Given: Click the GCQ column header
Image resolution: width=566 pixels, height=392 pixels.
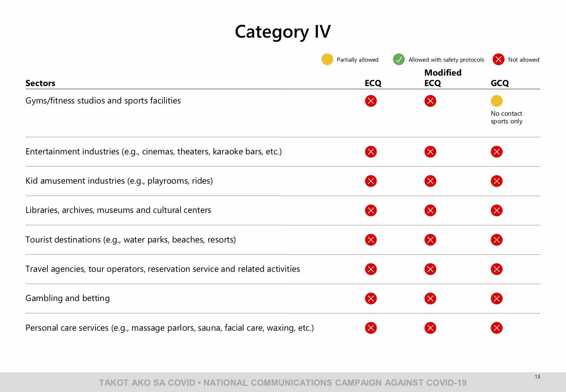Looking at the screenshot, I should (499, 83).
